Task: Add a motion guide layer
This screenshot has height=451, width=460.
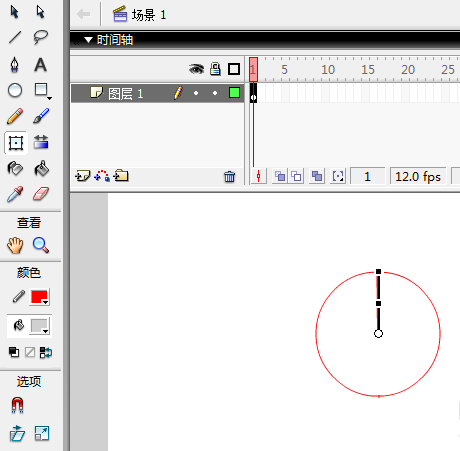Action: point(102,176)
